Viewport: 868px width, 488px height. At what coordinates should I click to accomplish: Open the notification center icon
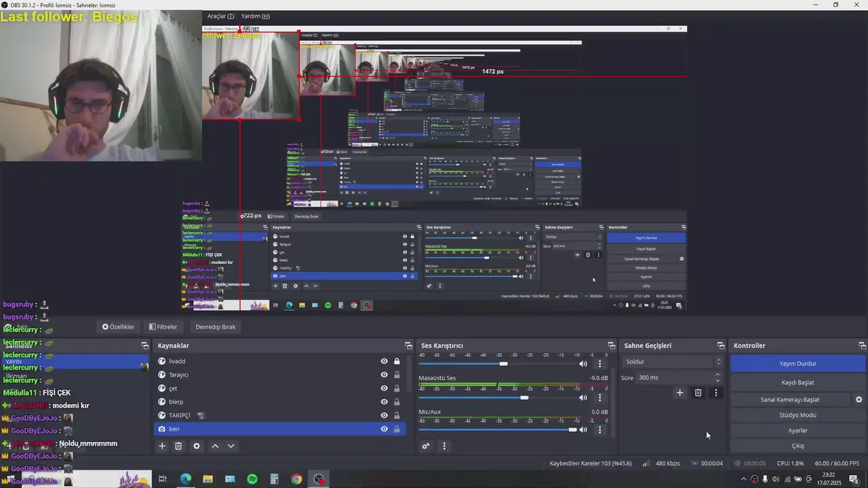[855, 479]
